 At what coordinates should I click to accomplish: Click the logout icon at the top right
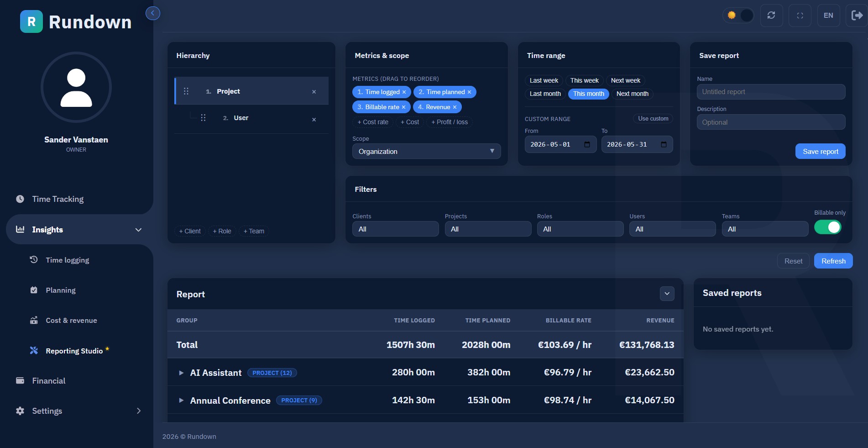857,16
